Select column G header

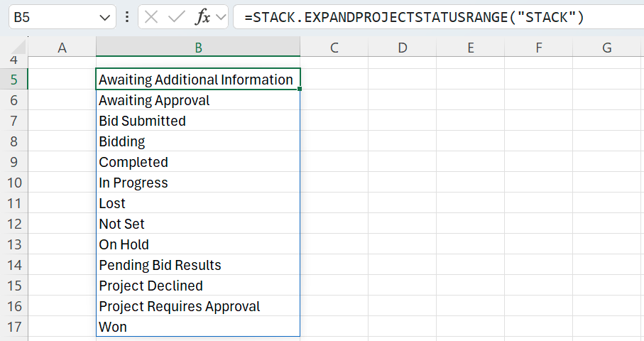pos(606,48)
